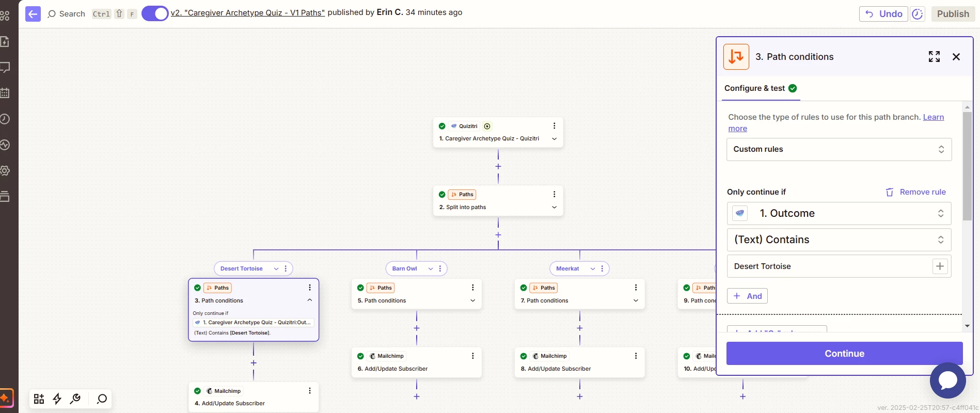The height and width of the screenshot is (413, 980).
Task: Expand the Path conditions panel to fullscreen
Action: [x=934, y=57]
